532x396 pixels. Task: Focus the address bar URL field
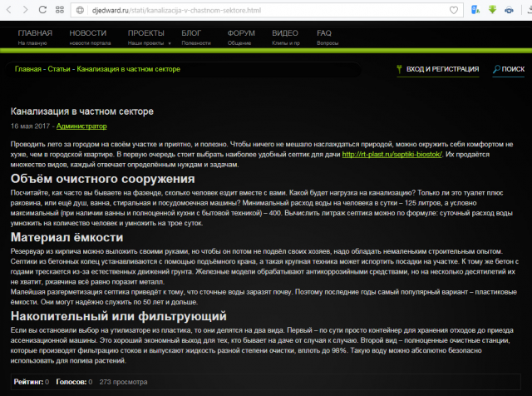268,10
